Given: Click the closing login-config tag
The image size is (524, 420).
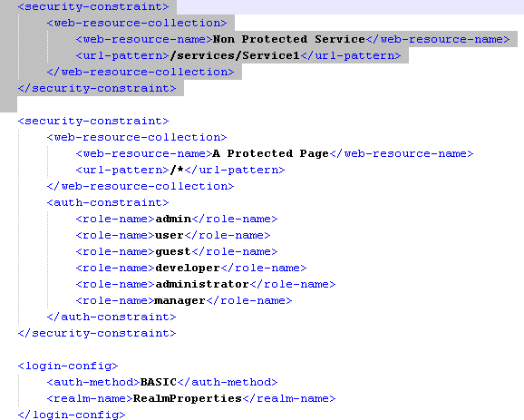Looking at the screenshot, I should tap(72, 415).
